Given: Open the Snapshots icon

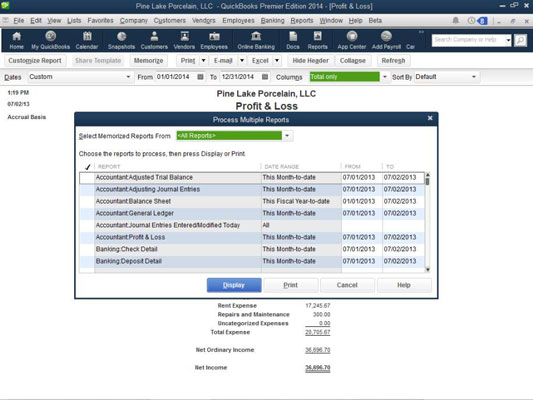Looking at the screenshot, I should tap(121, 40).
